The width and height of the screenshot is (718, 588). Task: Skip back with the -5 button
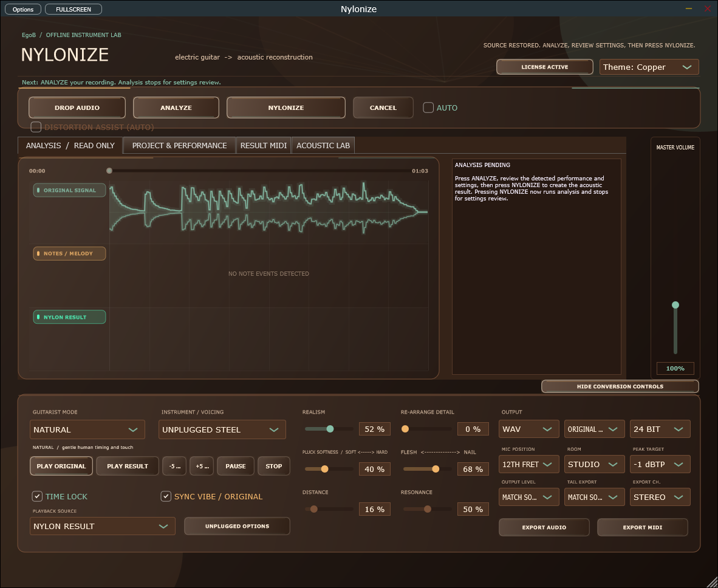[174, 466]
